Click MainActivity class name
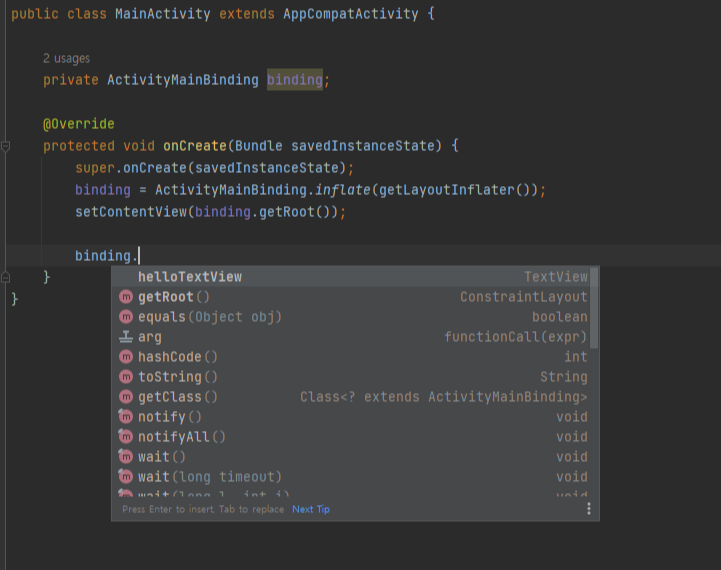 [x=163, y=14]
